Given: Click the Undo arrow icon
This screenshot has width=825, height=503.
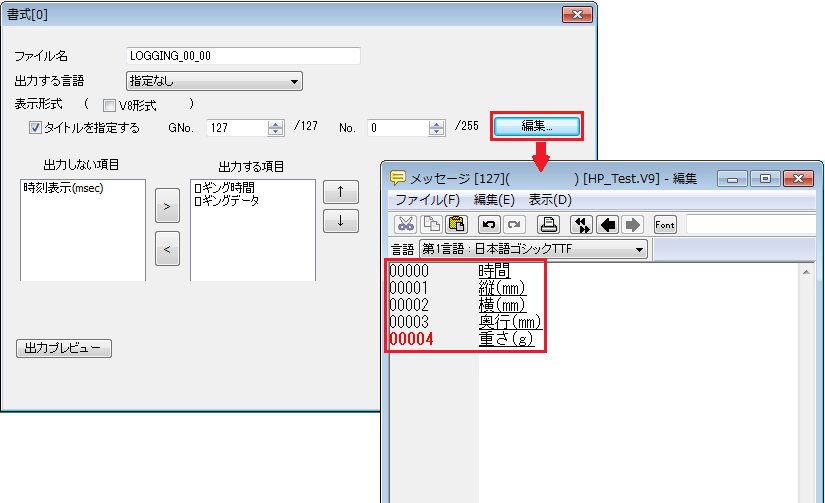Looking at the screenshot, I should click(489, 224).
